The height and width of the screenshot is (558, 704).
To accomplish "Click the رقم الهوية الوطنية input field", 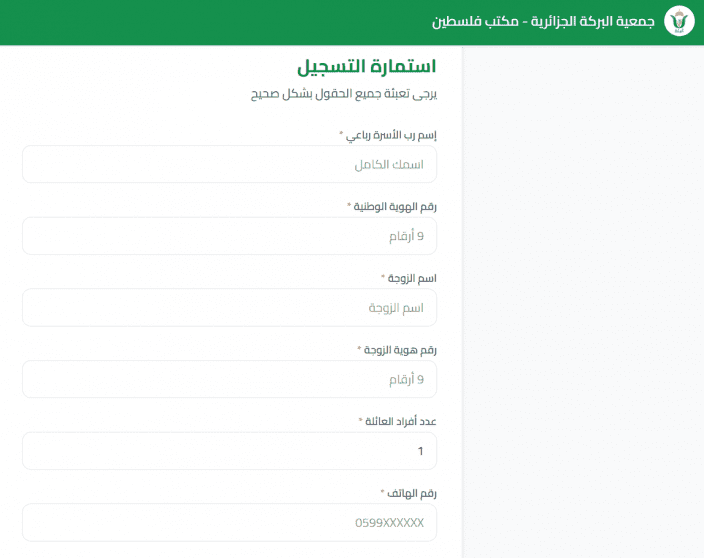I will [x=229, y=236].
